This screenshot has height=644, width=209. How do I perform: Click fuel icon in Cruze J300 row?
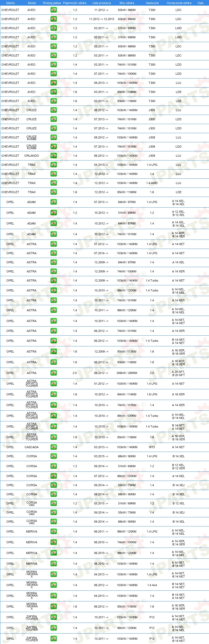pyautogui.click(x=53, y=119)
